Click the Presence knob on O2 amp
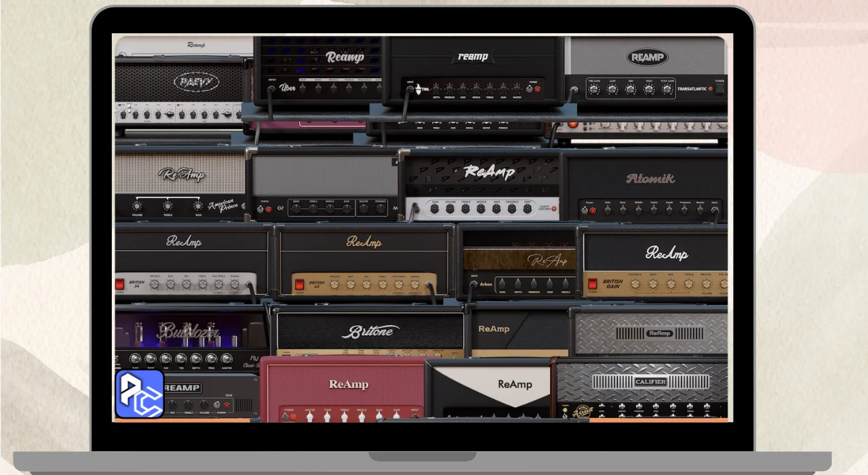Viewport: 868px width, 475px height. [380, 208]
